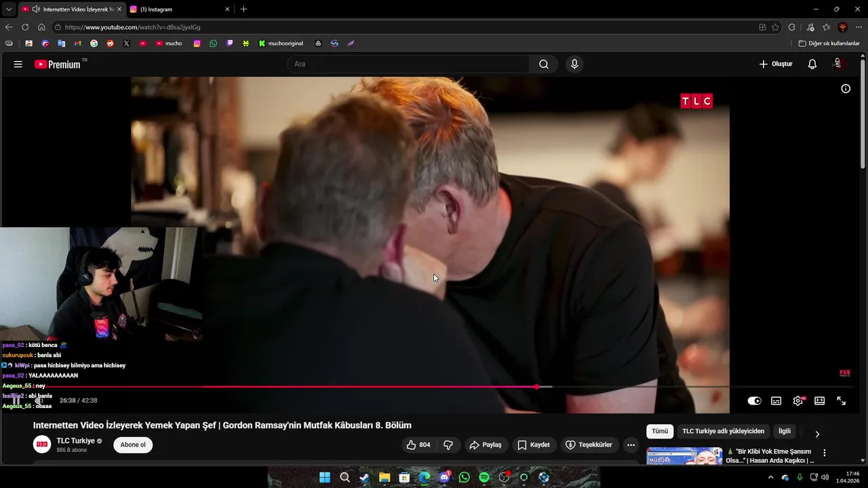
Task: Show hidden system tray icons
Action: click(770, 477)
